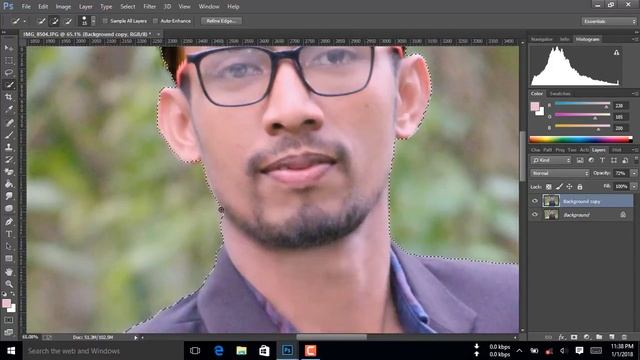The height and width of the screenshot is (360, 640).
Task: Select the History Brush tool
Action: 9,160
